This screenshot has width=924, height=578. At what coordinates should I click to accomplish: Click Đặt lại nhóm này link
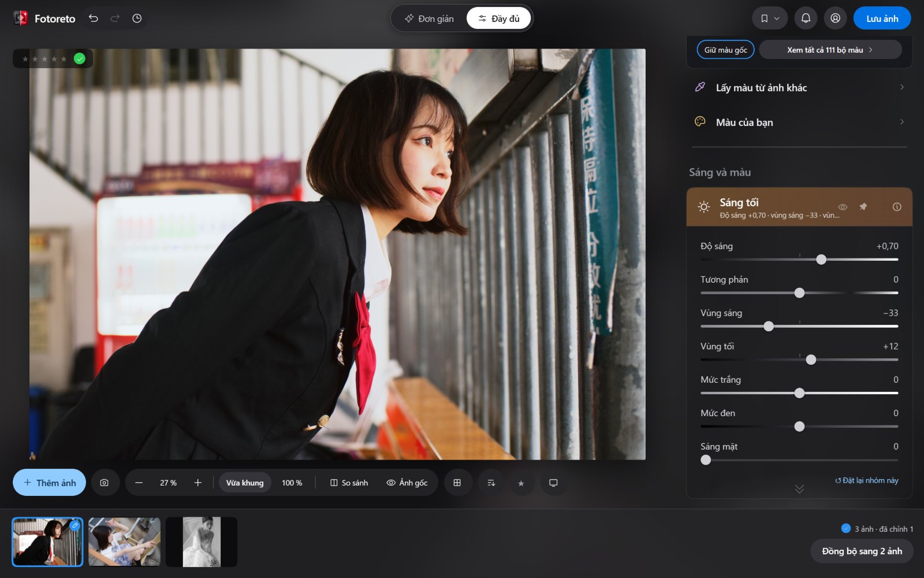pyautogui.click(x=867, y=480)
